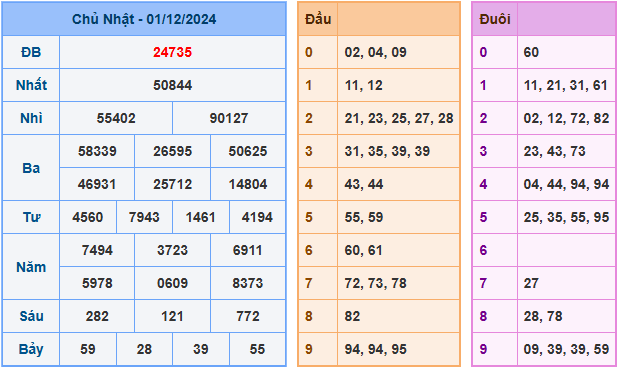Screen dimensions: 617x367
Task: Click the Sáu row label
Action: [x=31, y=316]
